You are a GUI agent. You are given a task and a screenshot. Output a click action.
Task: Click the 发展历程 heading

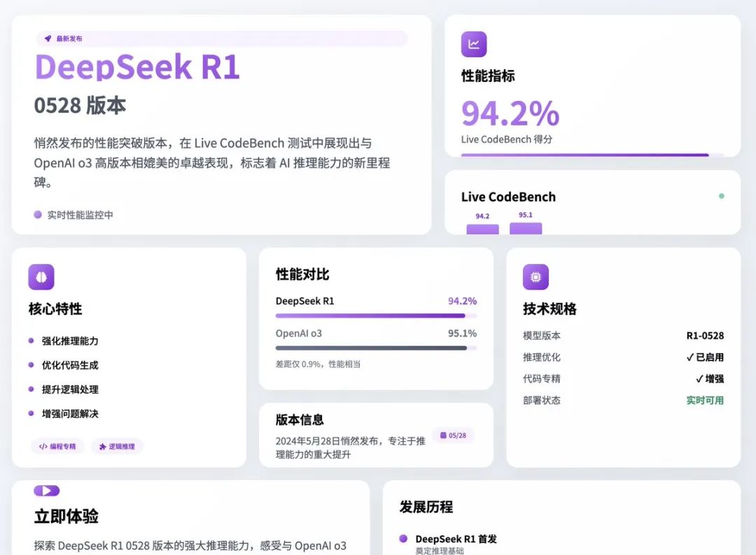coord(426,507)
